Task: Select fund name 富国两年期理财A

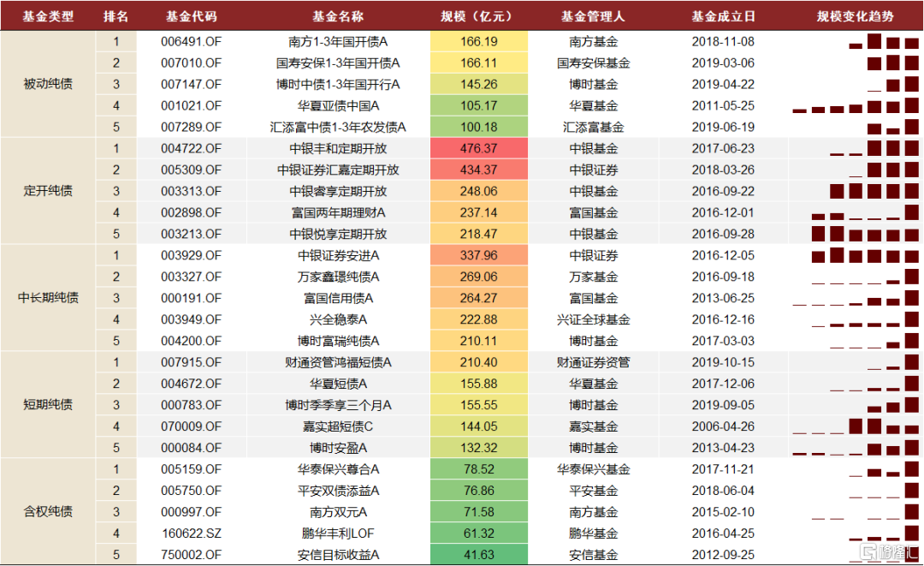Action: click(x=338, y=212)
